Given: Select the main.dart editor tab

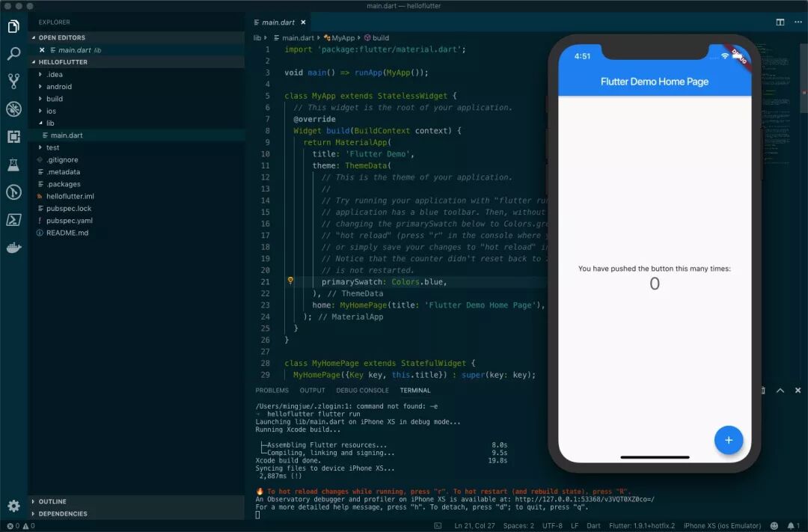Looking at the screenshot, I should [x=278, y=22].
